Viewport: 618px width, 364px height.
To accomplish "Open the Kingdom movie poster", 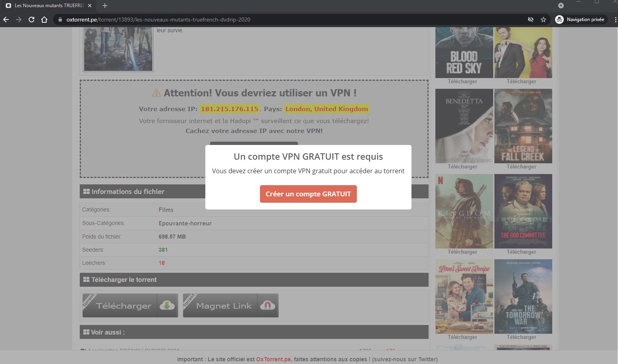I will (x=464, y=211).
